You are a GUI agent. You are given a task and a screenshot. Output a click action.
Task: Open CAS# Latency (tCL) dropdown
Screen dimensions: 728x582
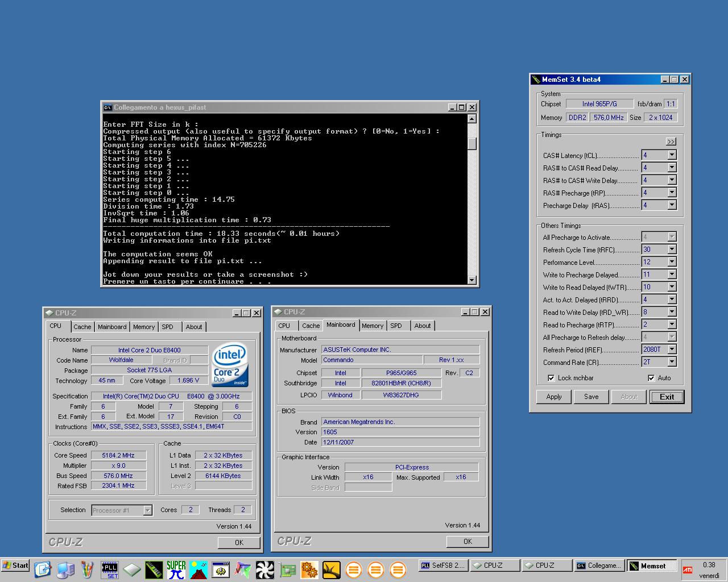coord(672,155)
